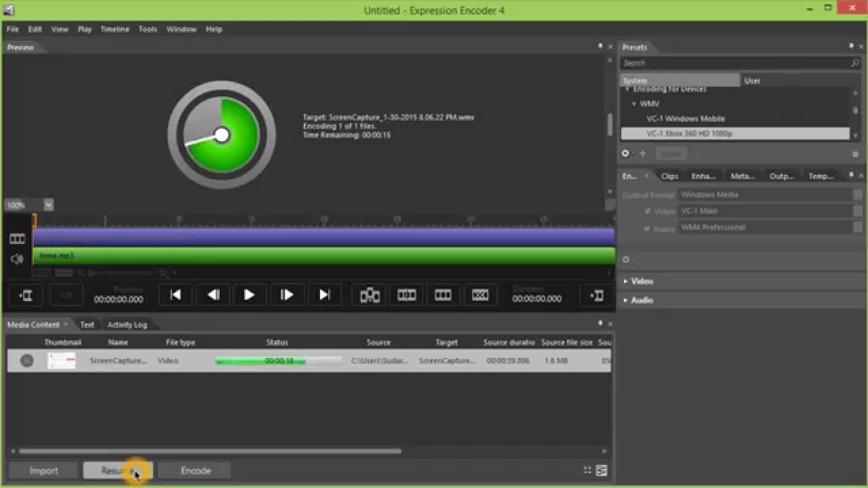Go to the end of the timeline
The width and height of the screenshot is (868, 488).
click(323, 295)
